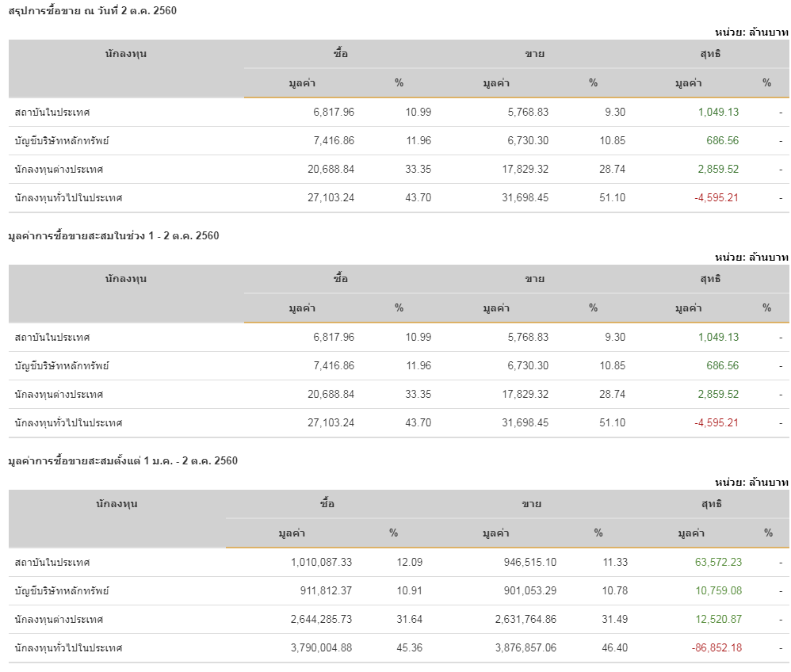Click the sell percentage 11.33
This screenshot has height=672, width=791.
[614, 562]
